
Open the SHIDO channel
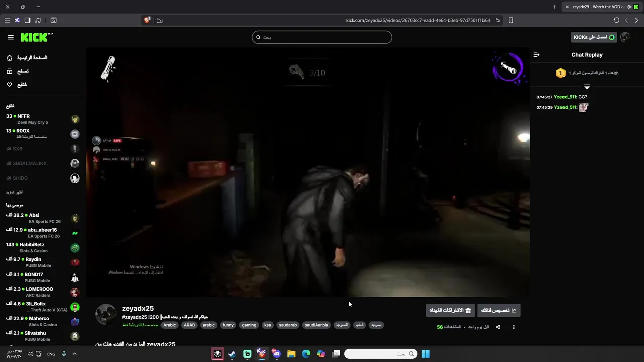43,178
